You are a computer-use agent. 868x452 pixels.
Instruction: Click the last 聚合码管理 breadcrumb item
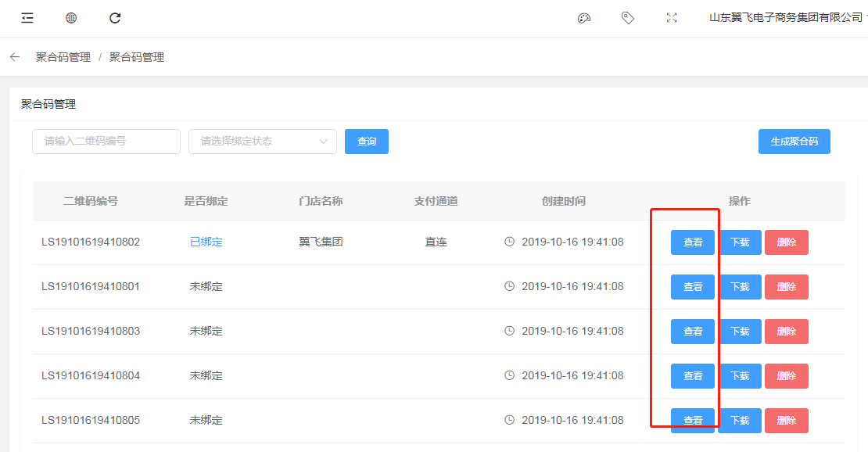click(137, 57)
